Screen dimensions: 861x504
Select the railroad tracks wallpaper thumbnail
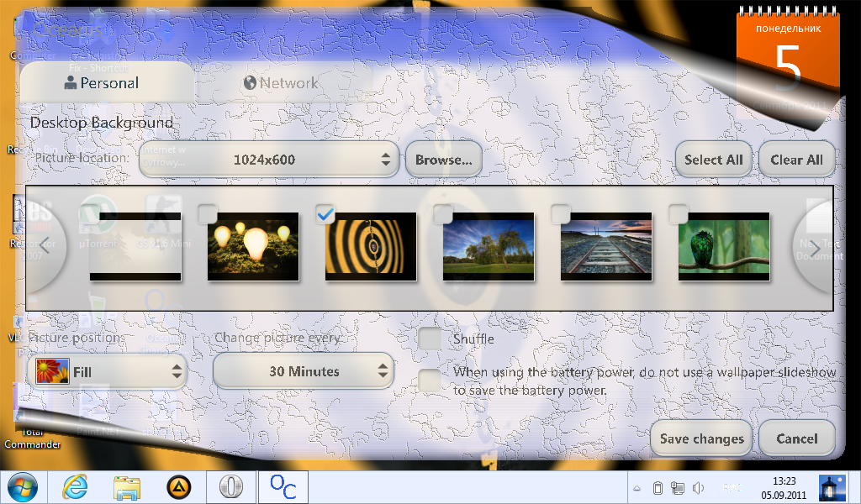[x=606, y=247]
